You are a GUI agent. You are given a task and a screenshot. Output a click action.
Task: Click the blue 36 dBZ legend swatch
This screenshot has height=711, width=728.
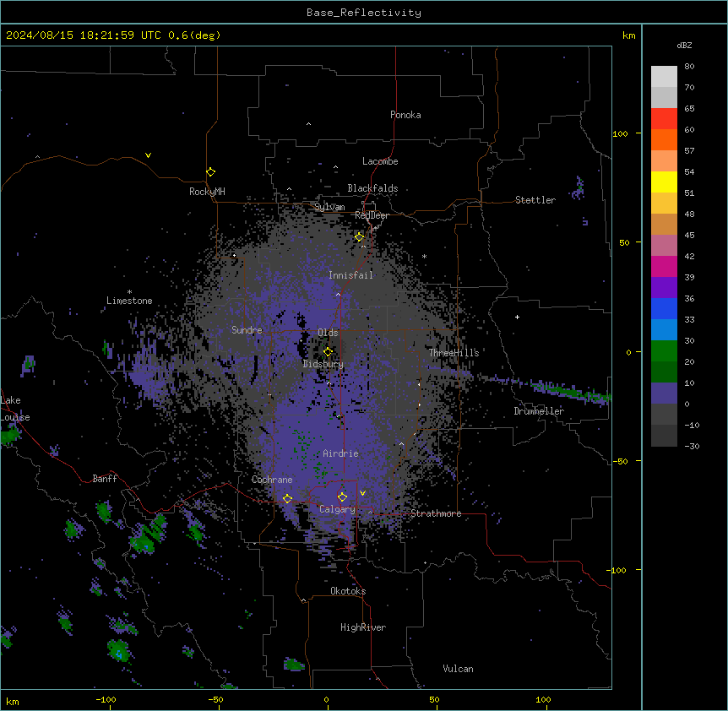(x=664, y=308)
